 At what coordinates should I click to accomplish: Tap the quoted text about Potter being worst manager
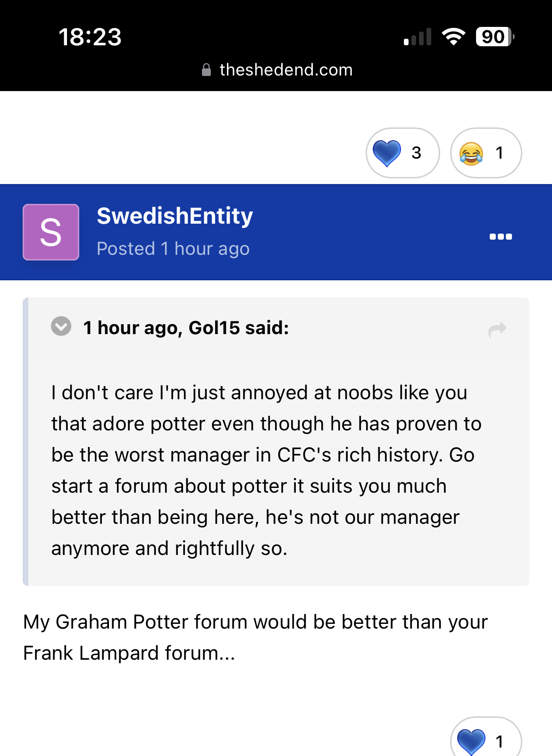[x=266, y=470]
